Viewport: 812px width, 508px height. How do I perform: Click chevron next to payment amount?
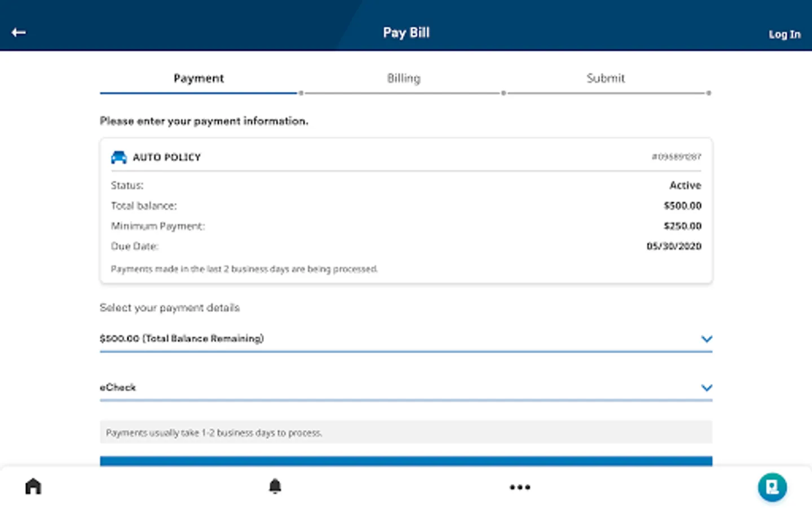click(707, 339)
